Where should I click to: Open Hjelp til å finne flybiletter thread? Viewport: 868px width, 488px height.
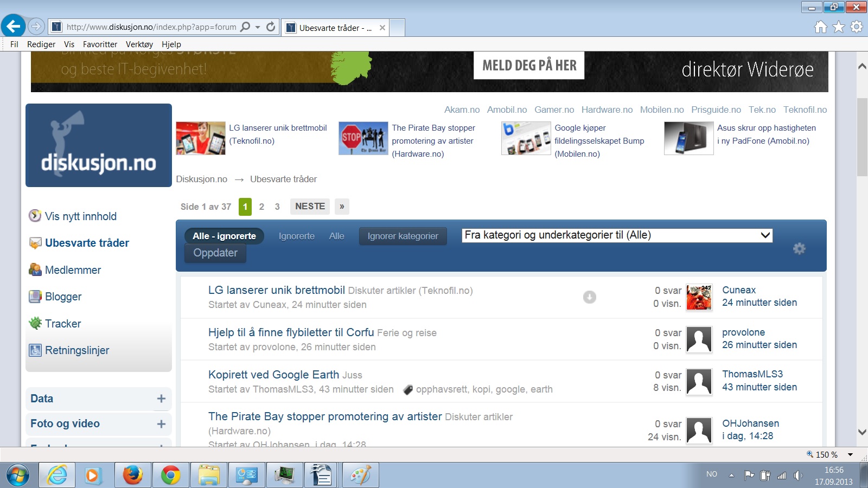click(x=291, y=332)
